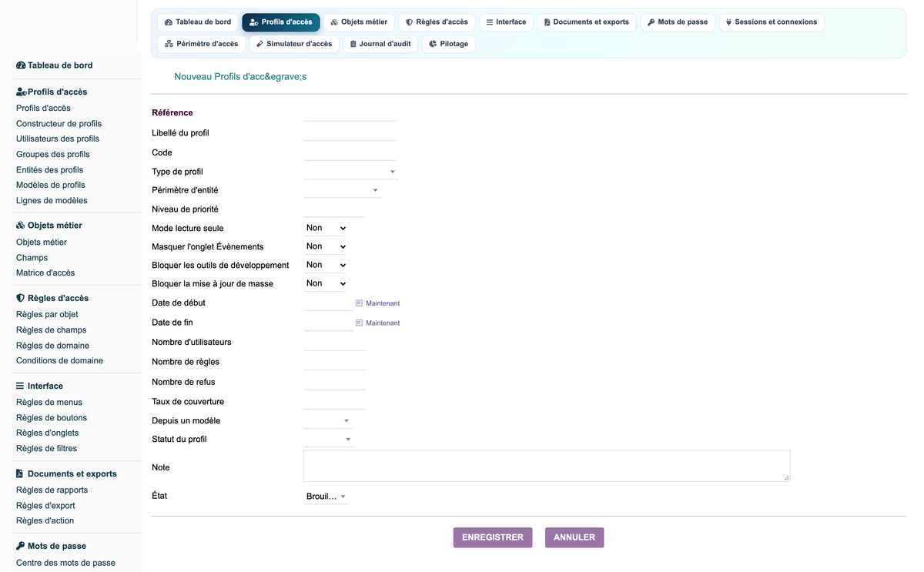Focus the Nombre d'utilisateurs input field
The image size is (924, 572).
pyautogui.click(x=334, y=343)
